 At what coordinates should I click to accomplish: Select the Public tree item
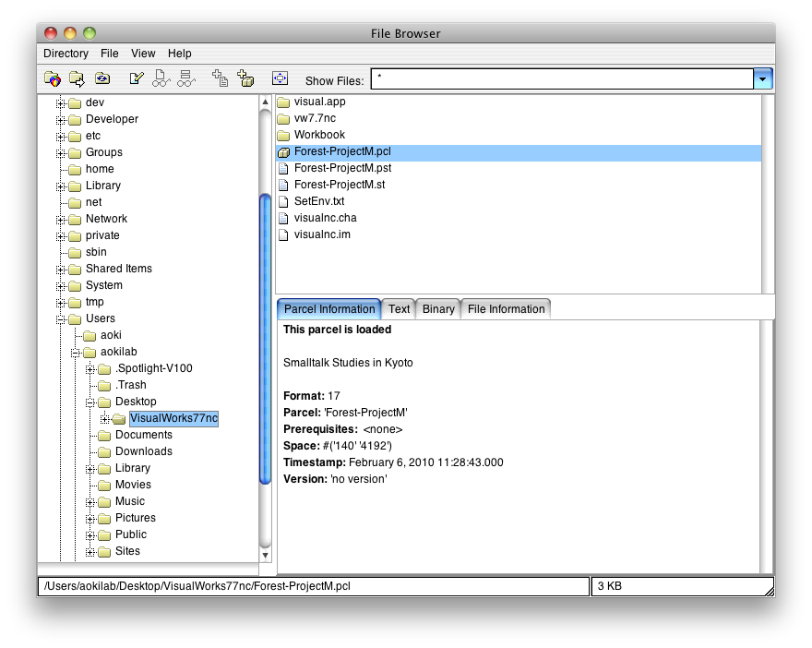point(131,534)
